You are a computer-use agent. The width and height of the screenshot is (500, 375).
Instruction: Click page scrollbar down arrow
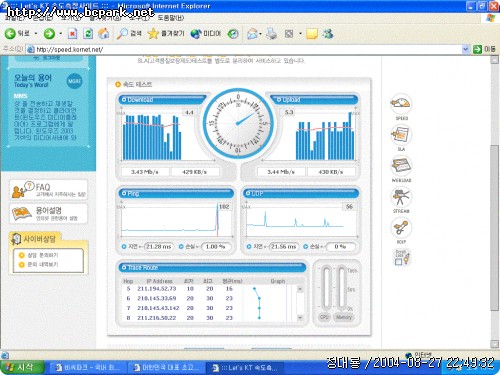pos(494,344)
